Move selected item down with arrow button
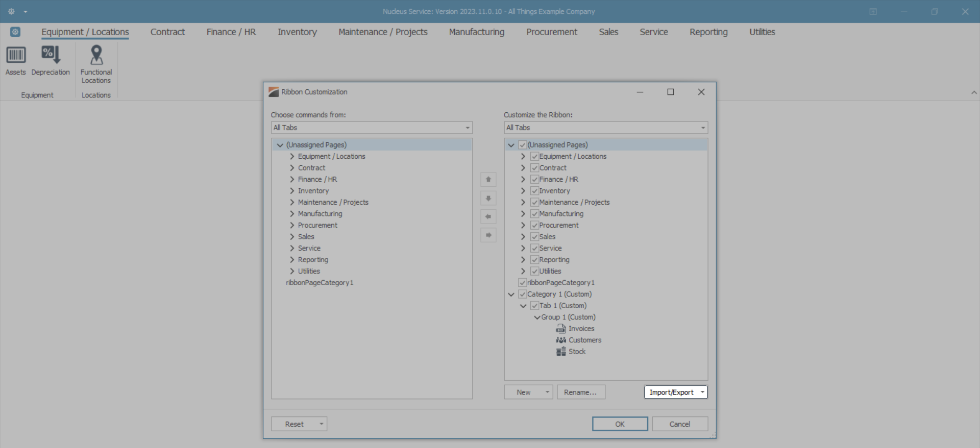 [488, 198]
